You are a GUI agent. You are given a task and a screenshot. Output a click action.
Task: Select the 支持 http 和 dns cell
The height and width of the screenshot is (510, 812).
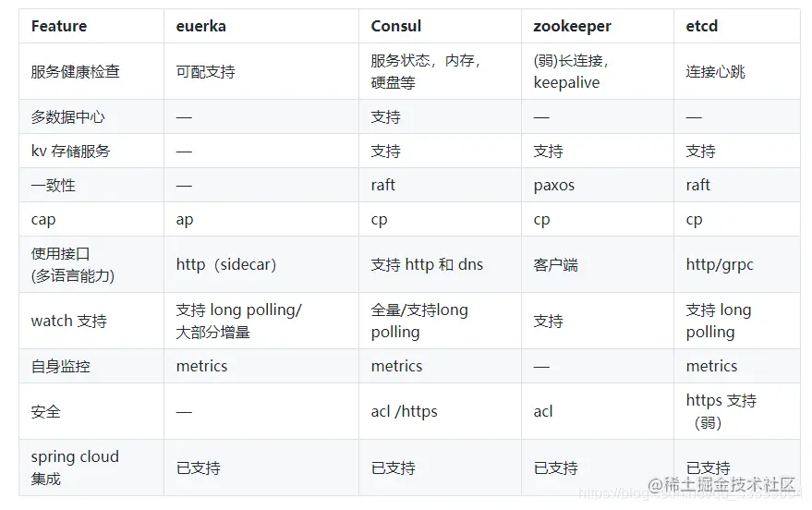point(427,264)
